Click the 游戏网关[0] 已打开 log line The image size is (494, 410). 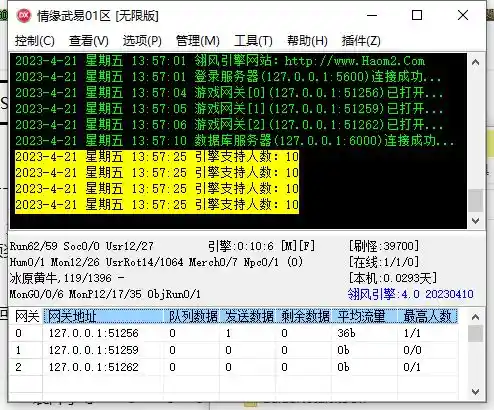[x=229, y=93]
